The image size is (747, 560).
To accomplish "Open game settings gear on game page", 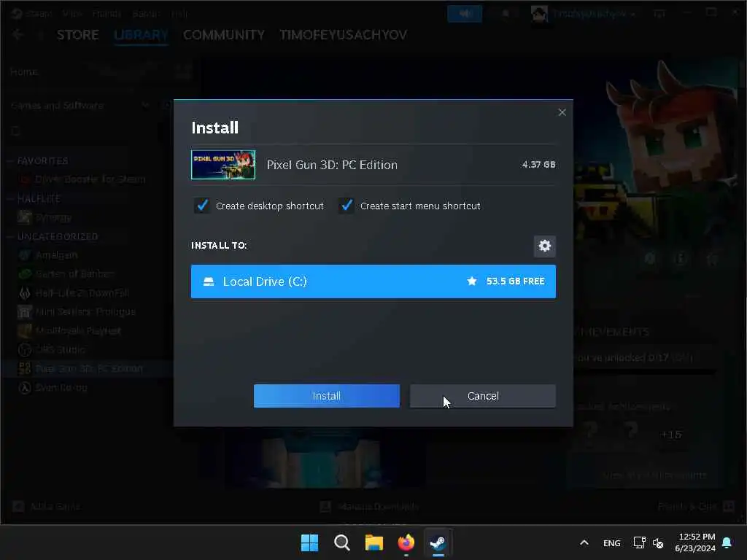I will [650, 259].
